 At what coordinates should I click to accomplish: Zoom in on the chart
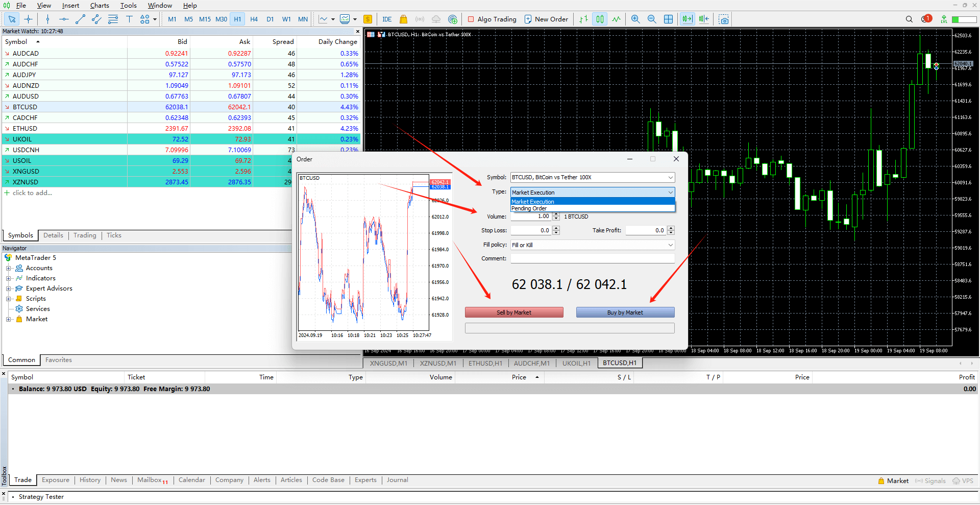[635, 19]
